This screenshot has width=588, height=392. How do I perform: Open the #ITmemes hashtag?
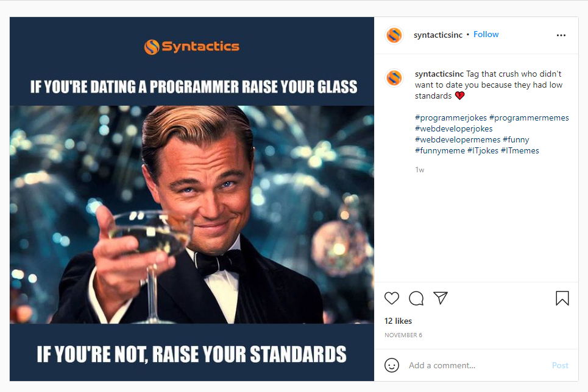(x=520, y=151)
